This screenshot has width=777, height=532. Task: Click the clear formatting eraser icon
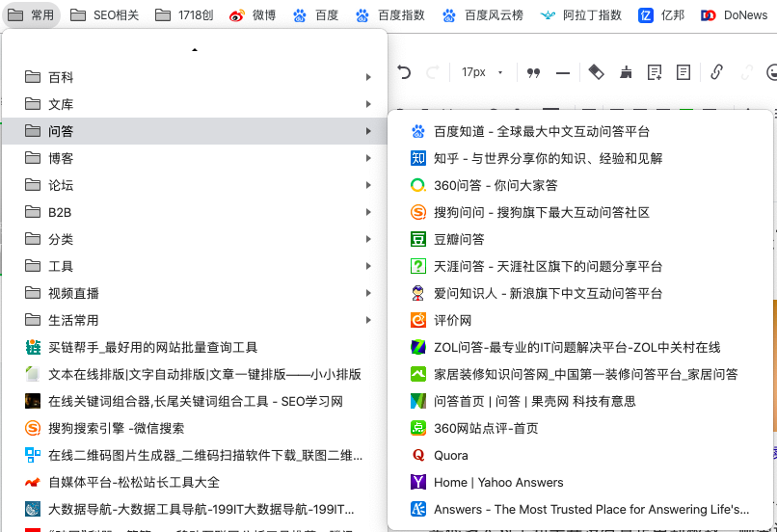pos(596,72)
